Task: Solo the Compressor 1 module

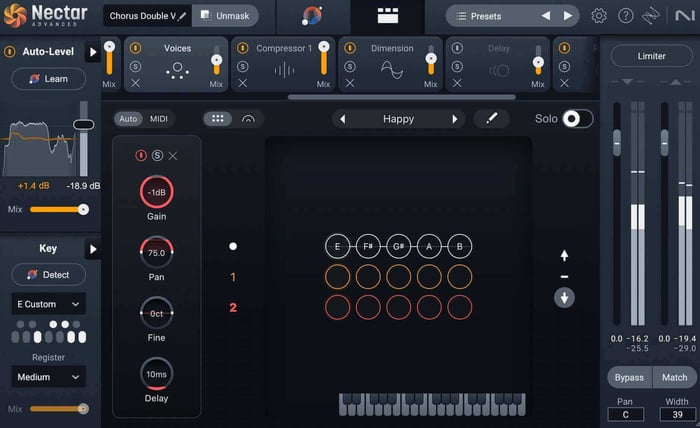Action: click(x=242, y=66)
